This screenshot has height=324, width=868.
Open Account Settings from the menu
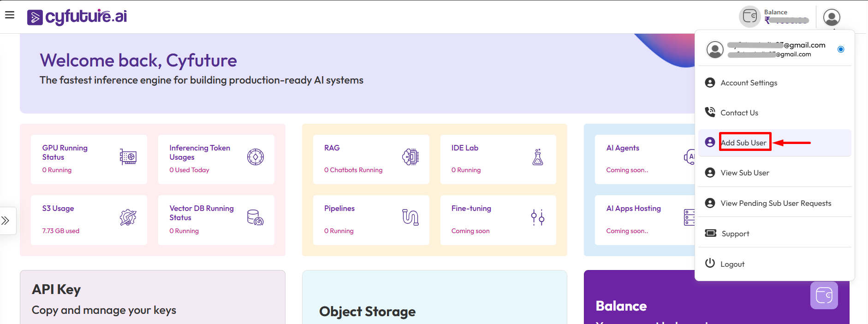point(749,83)
